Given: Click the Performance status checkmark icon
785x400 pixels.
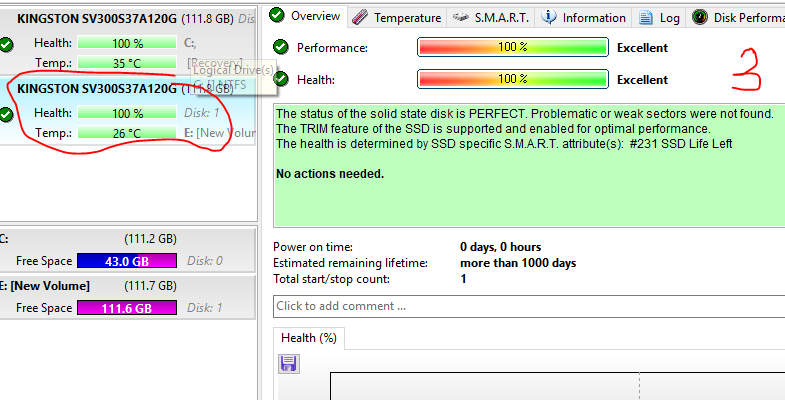Looking at the screenshot, I should tap(281, 47).
